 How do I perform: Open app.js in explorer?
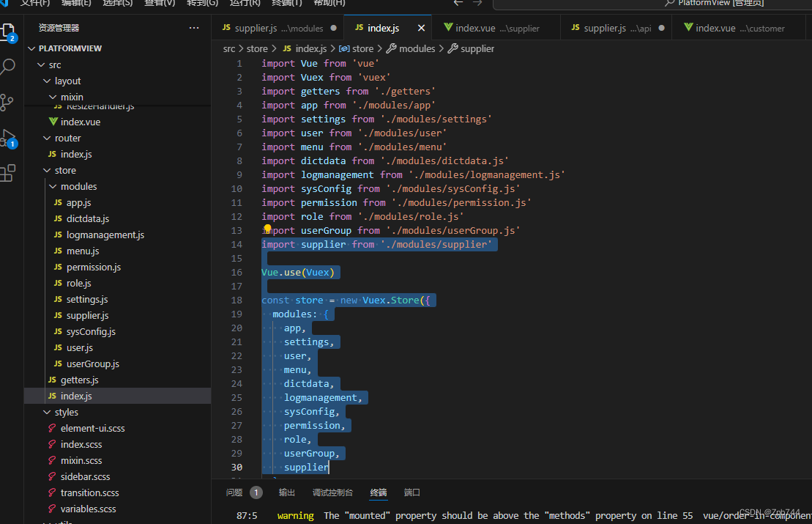[x=79, y=203]
